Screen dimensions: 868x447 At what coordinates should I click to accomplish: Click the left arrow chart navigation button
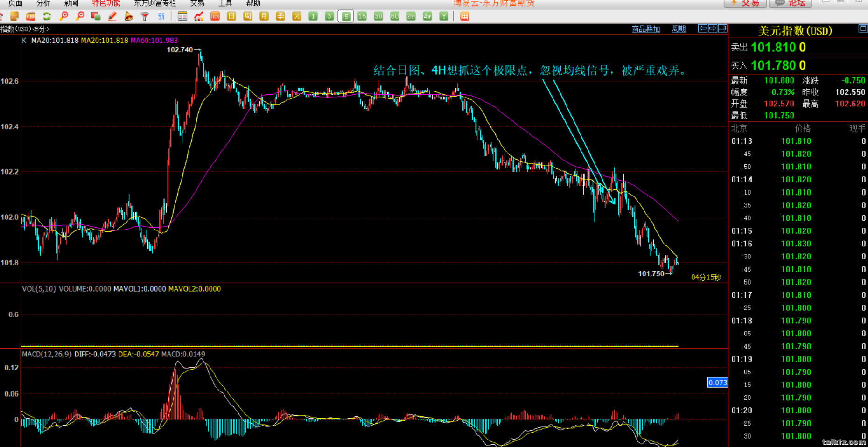click(702, 28)
